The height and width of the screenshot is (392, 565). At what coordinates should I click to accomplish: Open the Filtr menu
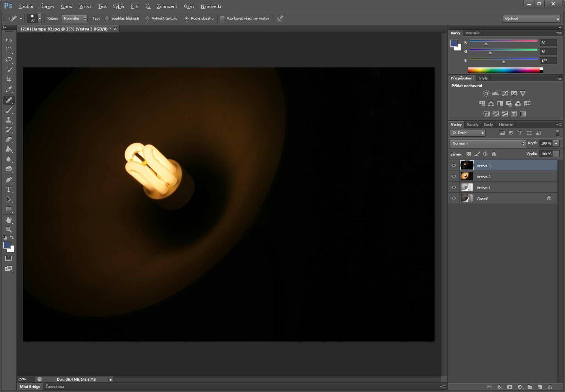(x=135, y=6)
